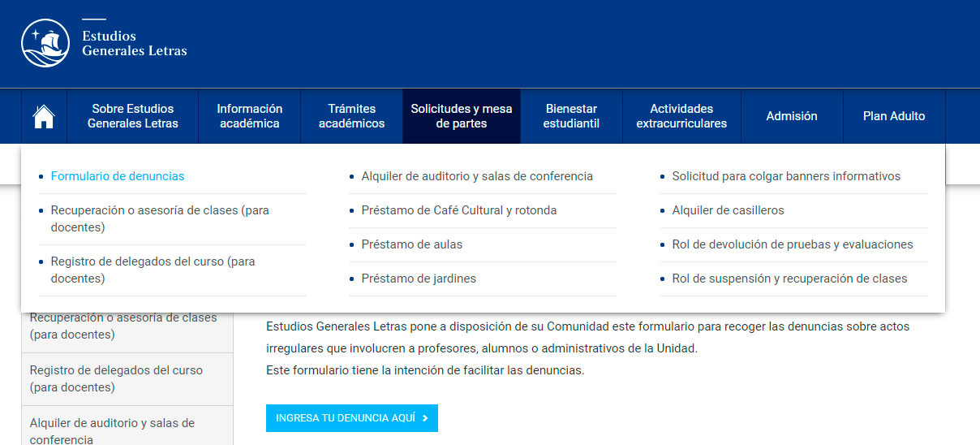Open the Trámites académicos menu

(x=351, y=116)
